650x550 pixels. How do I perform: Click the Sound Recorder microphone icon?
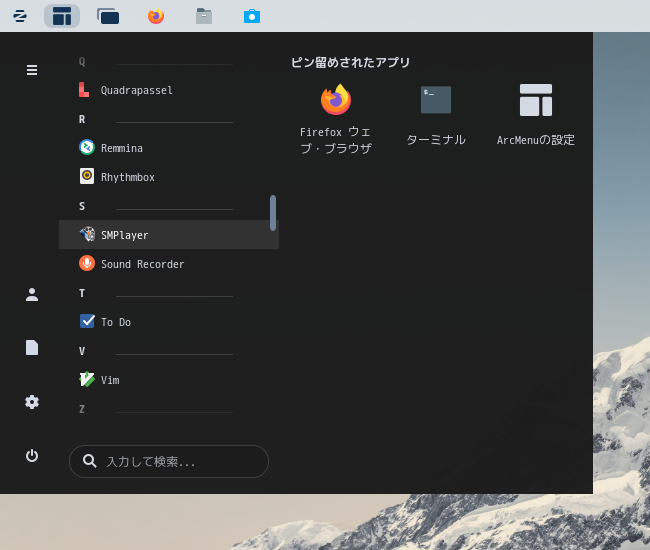(x=87, y=263)
